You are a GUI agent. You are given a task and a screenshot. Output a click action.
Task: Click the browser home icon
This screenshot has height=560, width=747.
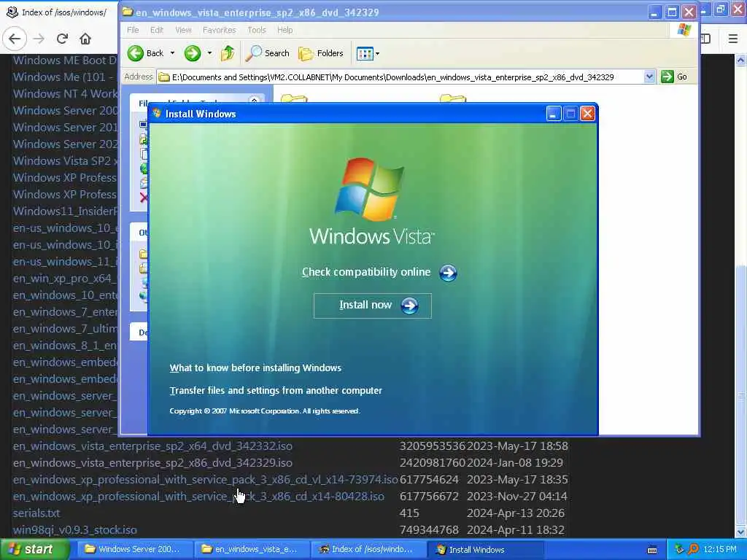pyautogui.click(x=85, y=39)
